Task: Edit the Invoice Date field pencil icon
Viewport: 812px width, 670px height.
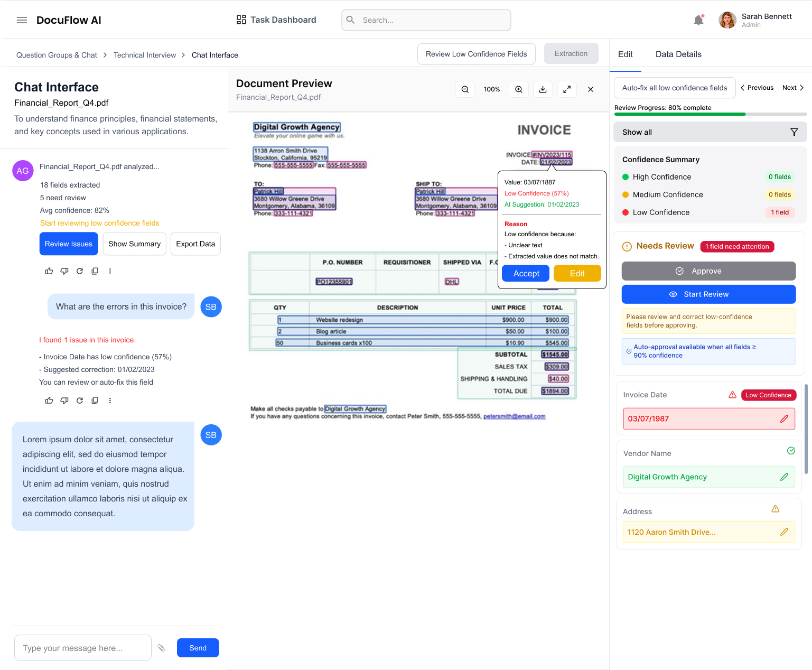Action: click(x=784, y=419)
